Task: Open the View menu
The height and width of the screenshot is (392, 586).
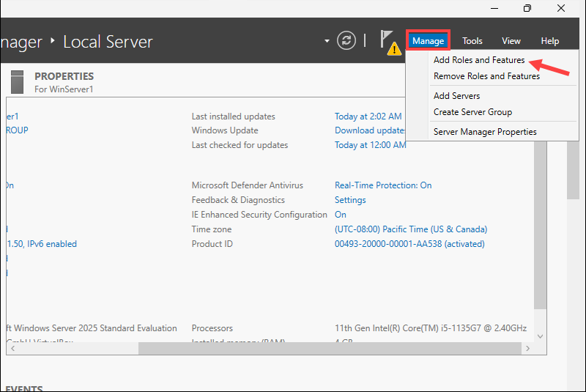Action: tap(511, 41)
